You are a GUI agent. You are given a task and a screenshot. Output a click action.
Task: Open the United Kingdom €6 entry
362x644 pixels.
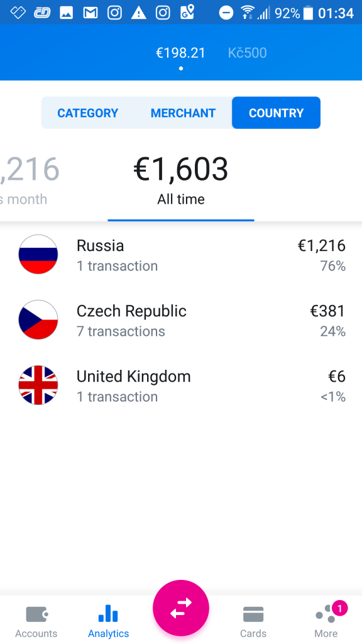click(x=181, y=386)
